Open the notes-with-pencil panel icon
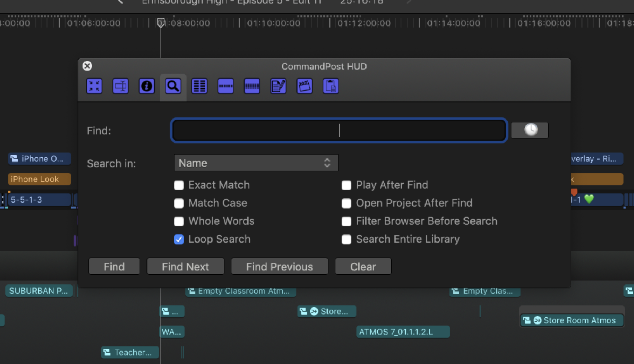 [278, 86]
